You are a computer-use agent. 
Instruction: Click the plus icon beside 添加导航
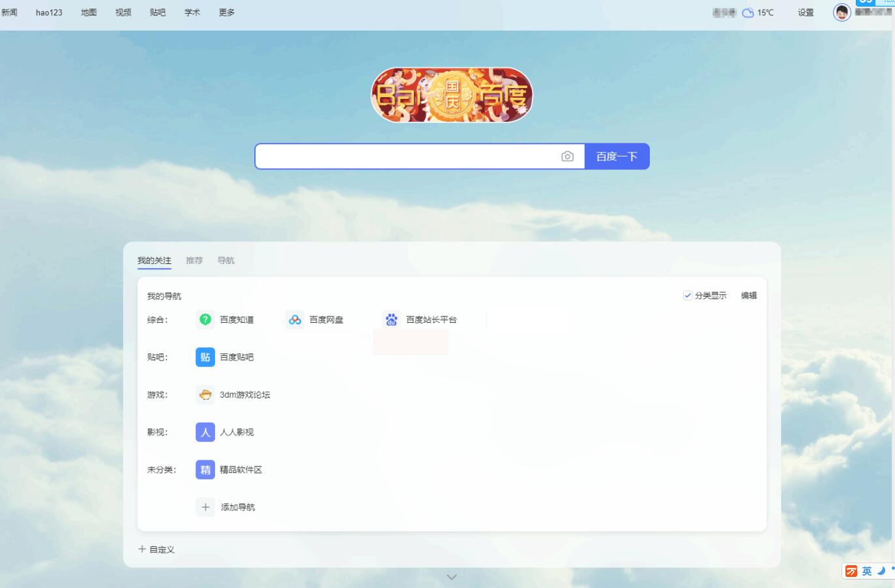[205, 507]
